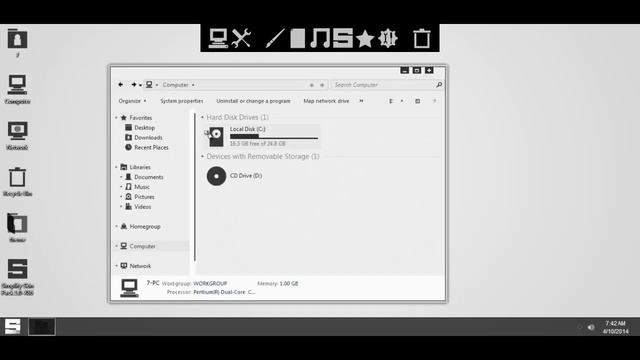Open Recent Places under Favorites
This screenshot has height=360, width=640.
[147, 147]
